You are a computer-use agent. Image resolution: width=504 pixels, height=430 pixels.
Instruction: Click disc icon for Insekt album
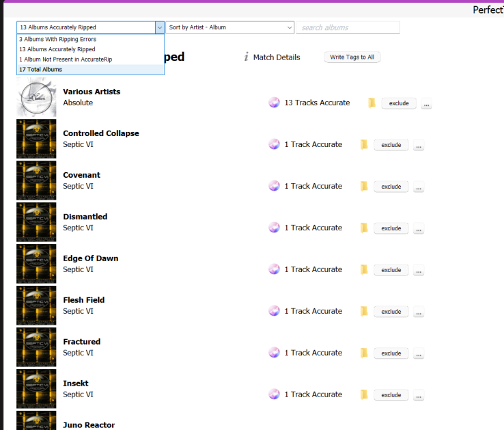pos(274,394)
